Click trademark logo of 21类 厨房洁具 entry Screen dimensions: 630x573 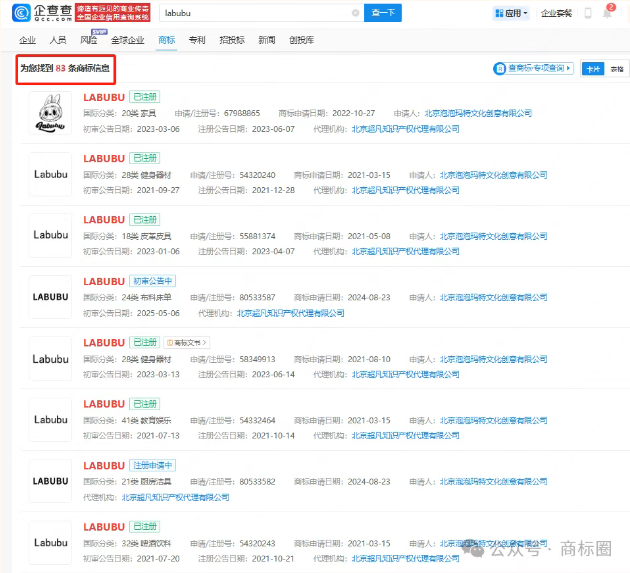pyautogui.click(x=50, y=481)
